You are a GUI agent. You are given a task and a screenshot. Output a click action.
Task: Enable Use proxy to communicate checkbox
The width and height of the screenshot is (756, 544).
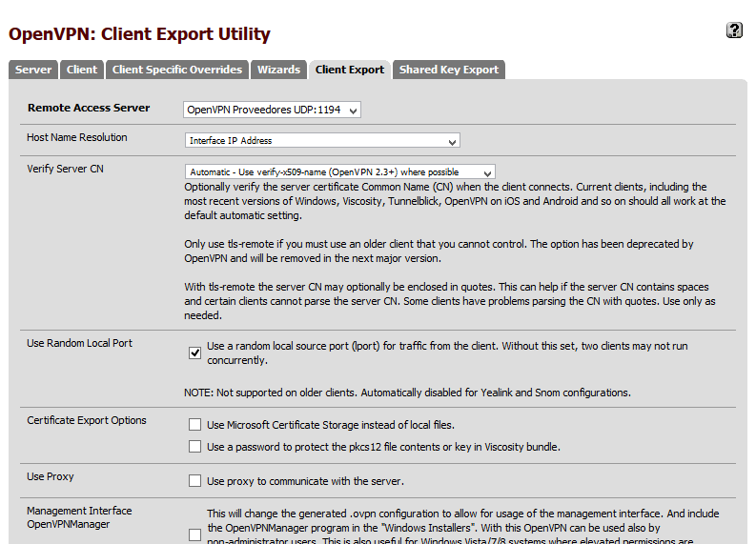click(194, 481)
